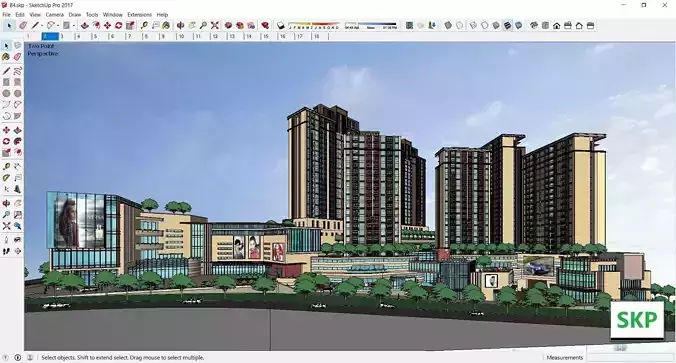Enable Shaded face style

tap(496, 25)
